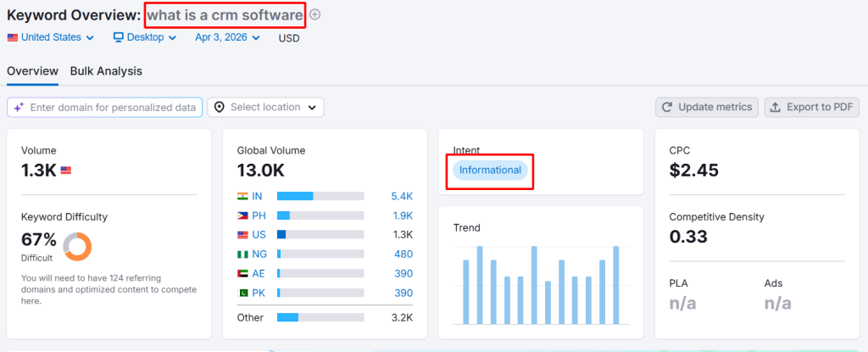Click the AE country link
This screenshot has height=352, width=868.
click(x=259, y=273)
